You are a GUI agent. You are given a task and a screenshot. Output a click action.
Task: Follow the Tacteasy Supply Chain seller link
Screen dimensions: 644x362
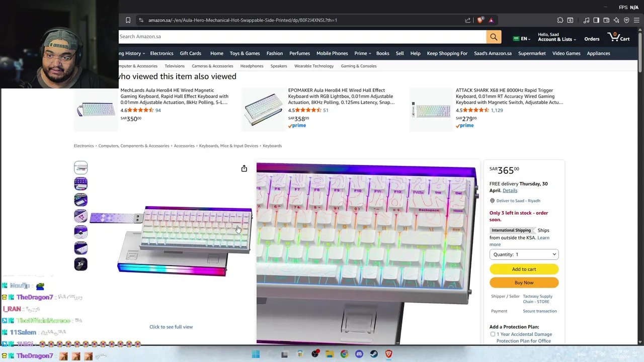tap(537, 299)
